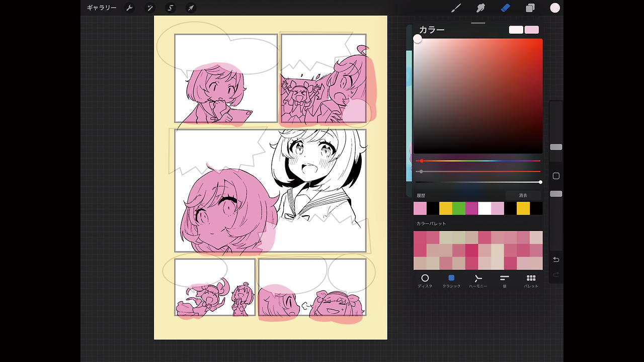Click the brightness slider thumb
The image size is (644, 362).
tap(540, 182)
